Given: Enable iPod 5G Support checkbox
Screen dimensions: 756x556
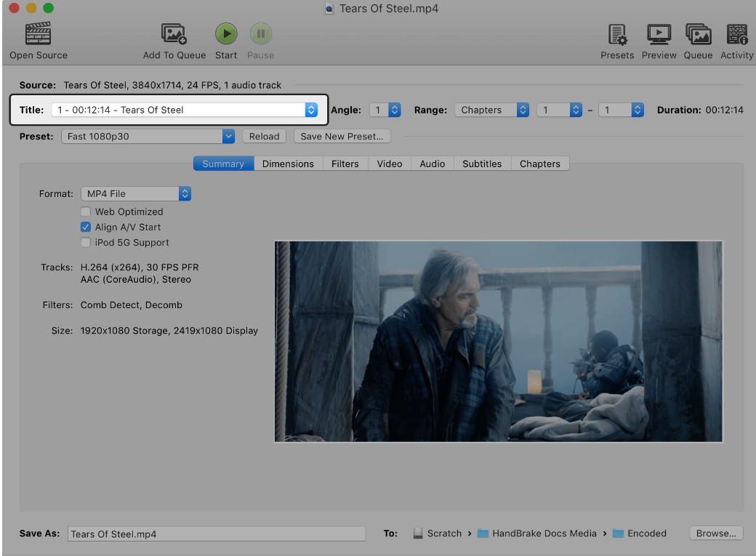Looking at the screenshot, I should pos(86,242).
